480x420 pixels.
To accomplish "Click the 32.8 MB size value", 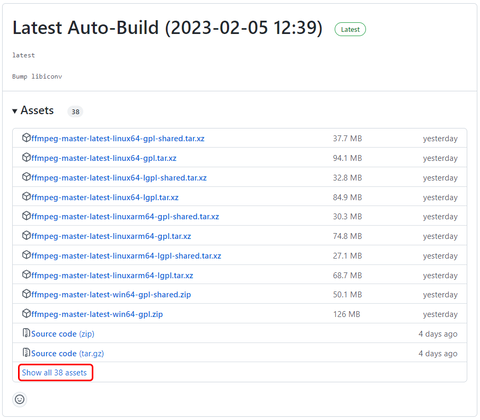I will click(347, 178).
